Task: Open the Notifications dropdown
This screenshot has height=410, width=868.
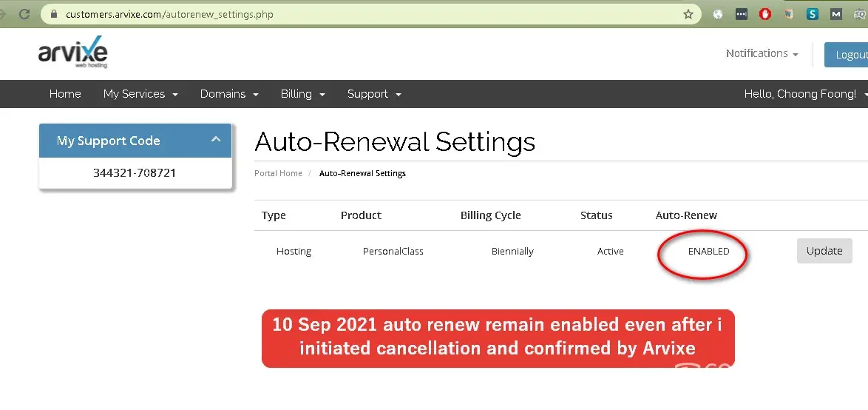Action: [x=762, y=53]
